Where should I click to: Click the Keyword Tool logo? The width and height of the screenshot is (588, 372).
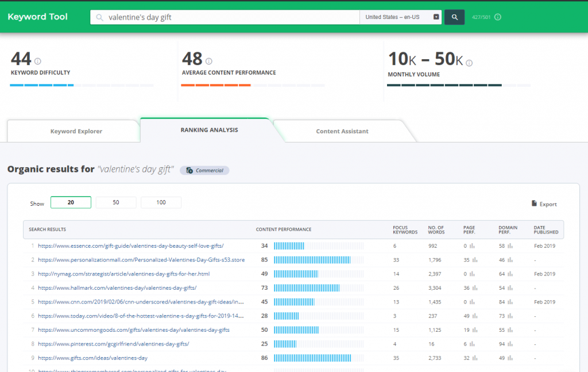[x=37, y=17]
